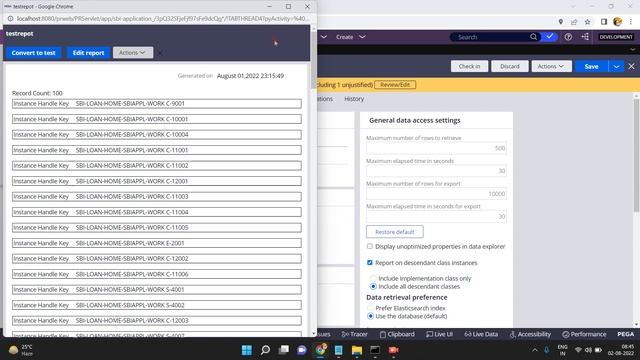Click the Discard button
640x360 pixels.
pos(510,66)
